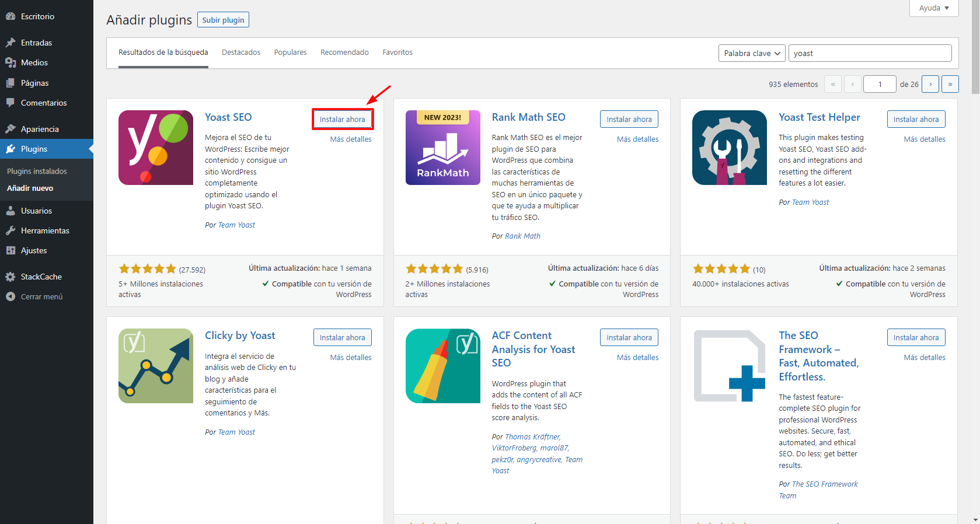Viewport: 980px width, 524px height.
Task: Click the Herramientas wrench icon
Action: point(11,230)
